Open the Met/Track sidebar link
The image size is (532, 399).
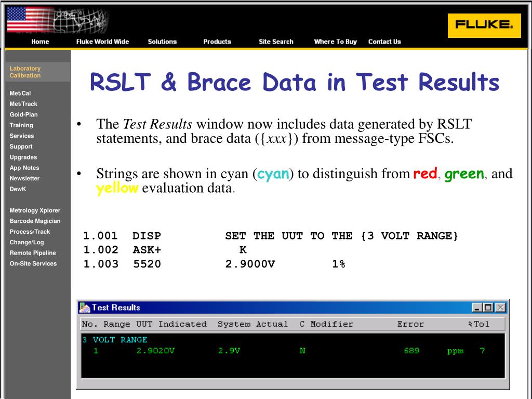click(23, 104)
